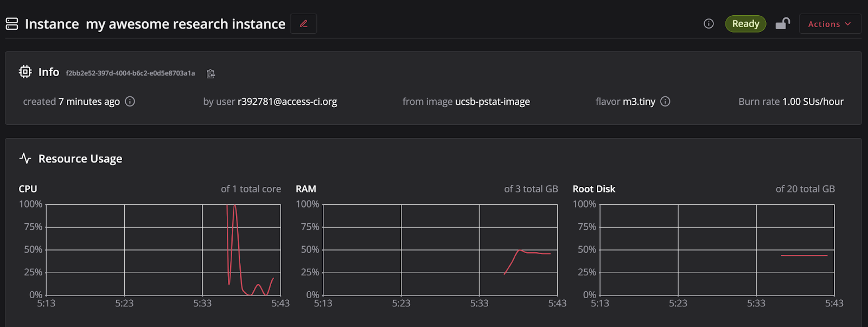Click the RAM usage chart
868x327 pixels.
click(440, 250)
